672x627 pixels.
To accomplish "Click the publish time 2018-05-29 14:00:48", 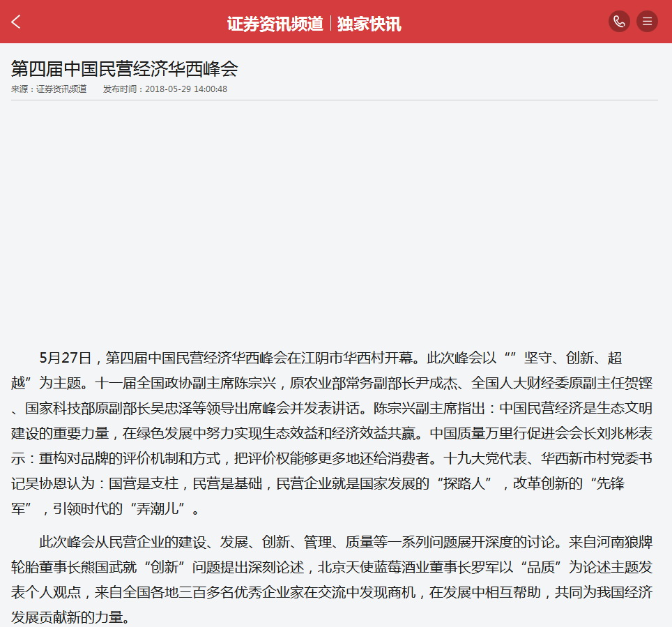I will (x=186, y=89).
